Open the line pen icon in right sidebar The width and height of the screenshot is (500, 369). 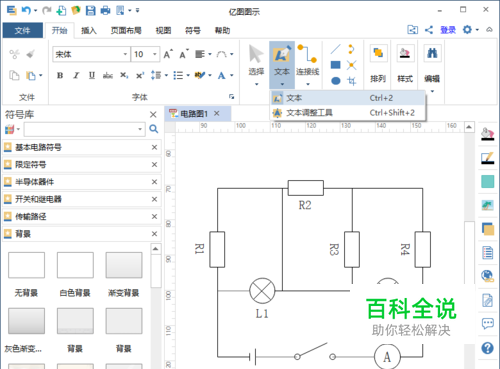point(488,158)
